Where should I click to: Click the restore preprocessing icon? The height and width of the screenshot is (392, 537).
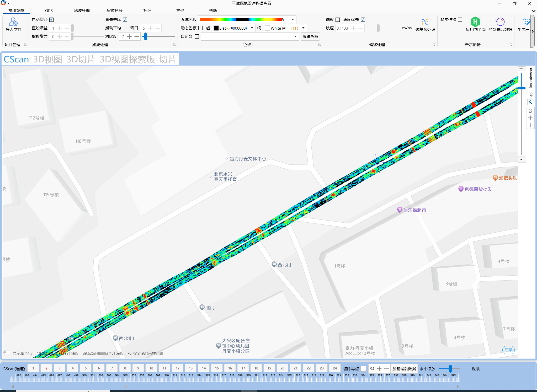(425, 22)
